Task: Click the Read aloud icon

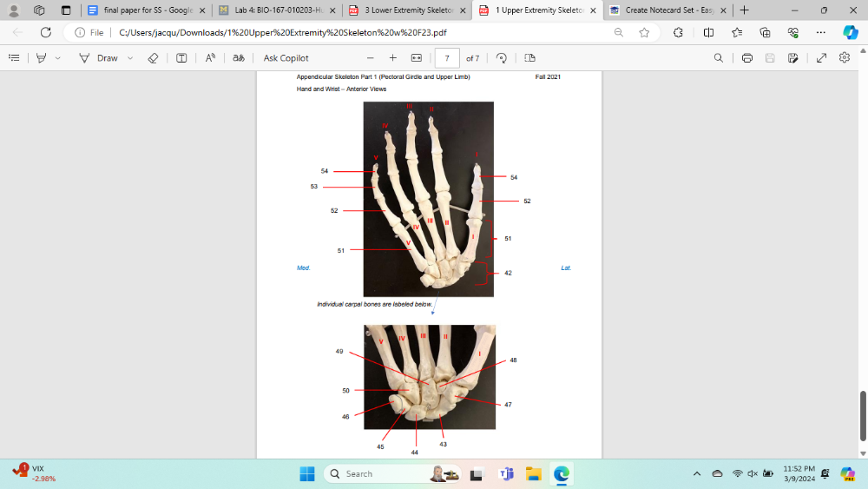Action: pos(210,58)
